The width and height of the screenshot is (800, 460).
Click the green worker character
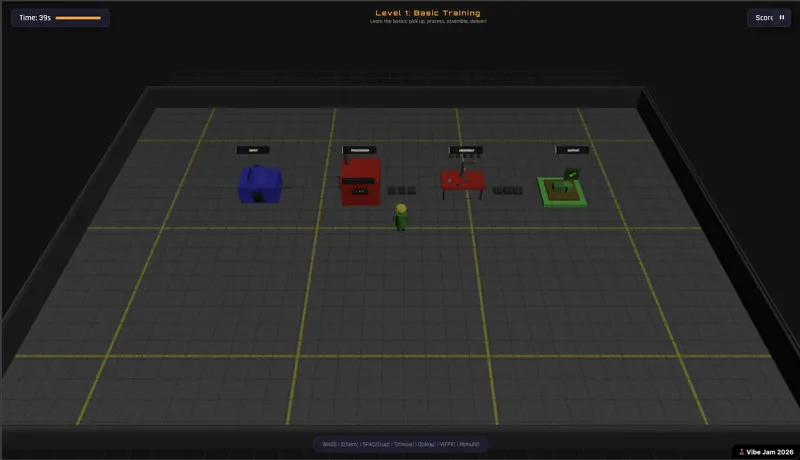pyautogui.click(x=401, y=217)
